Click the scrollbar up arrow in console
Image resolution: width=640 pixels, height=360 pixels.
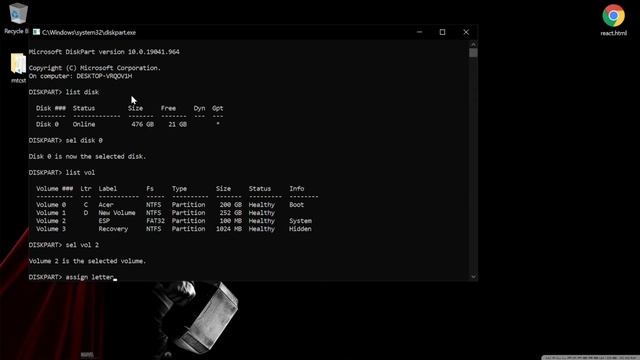pos(473,44)
